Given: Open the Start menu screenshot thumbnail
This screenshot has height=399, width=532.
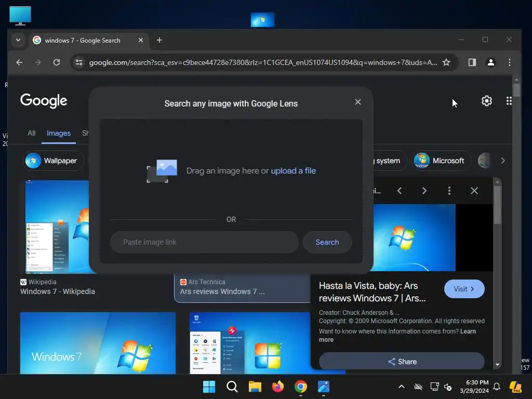Looking at the screenshot, I should tap(250, 343).
